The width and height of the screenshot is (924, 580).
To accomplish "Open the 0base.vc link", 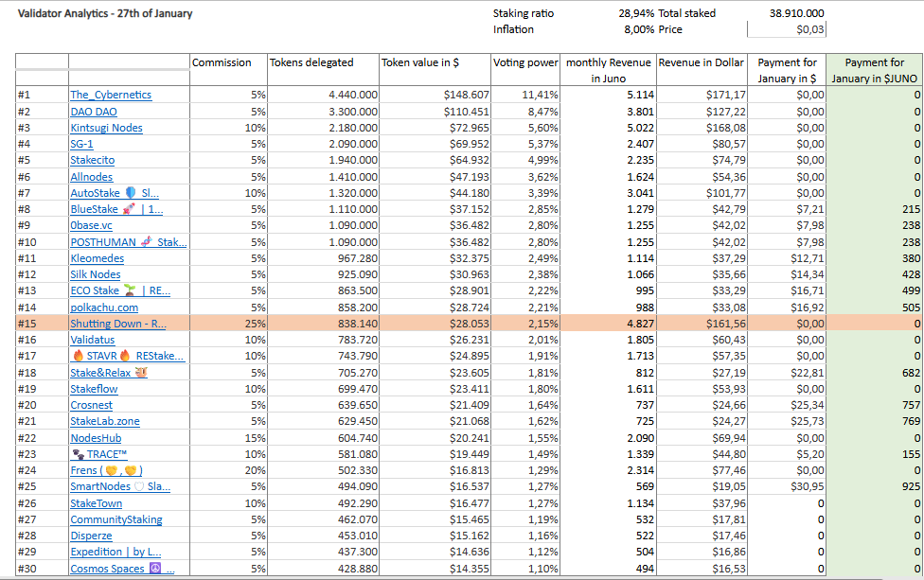I will point(91,225).
